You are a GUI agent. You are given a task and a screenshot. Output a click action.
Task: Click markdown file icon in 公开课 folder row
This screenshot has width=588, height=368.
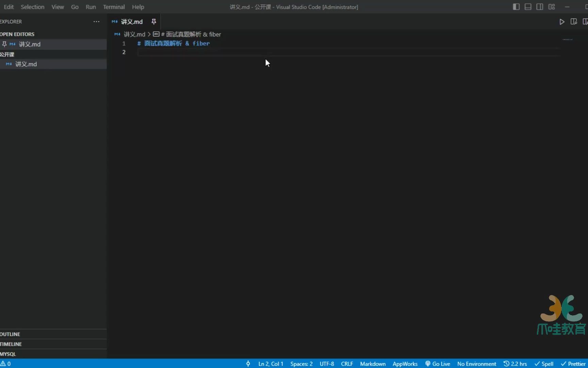(x=9, y=64)
